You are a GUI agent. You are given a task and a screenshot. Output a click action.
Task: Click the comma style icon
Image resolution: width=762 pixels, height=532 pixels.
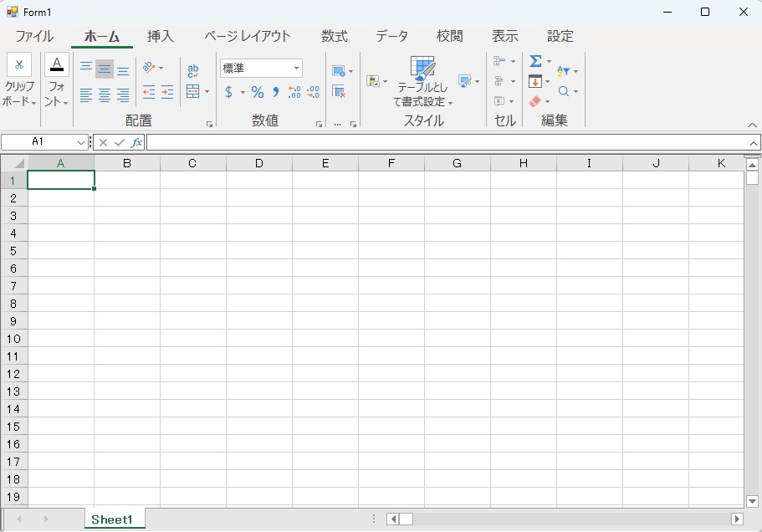pyautogui.click(x=276, y=92)
